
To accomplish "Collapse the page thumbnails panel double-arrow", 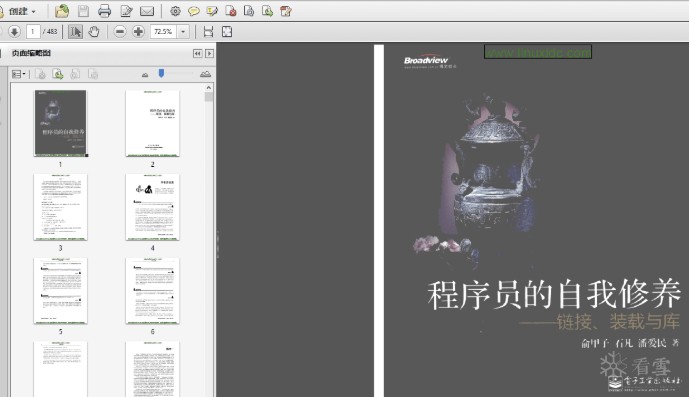I will click(x=198, y=53).
